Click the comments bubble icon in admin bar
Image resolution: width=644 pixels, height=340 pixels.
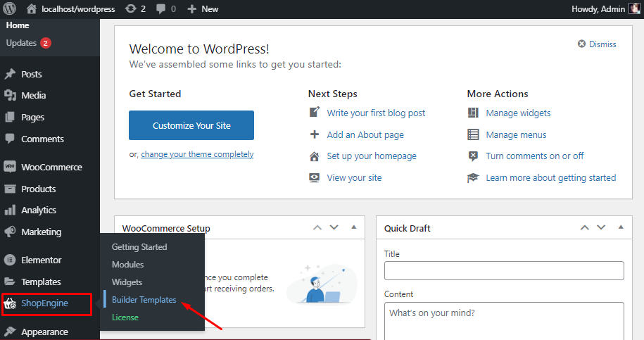tap(161, 9)
